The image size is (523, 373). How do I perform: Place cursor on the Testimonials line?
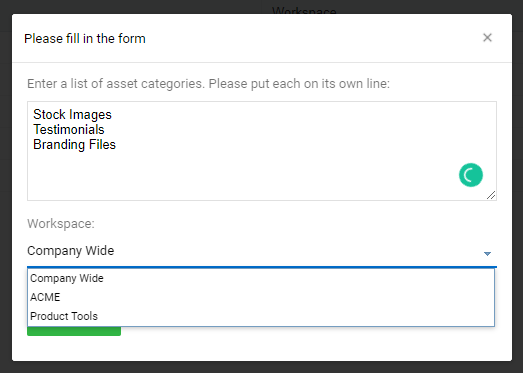[69, 129]
